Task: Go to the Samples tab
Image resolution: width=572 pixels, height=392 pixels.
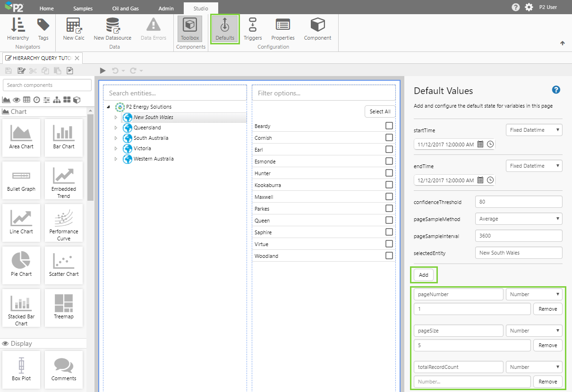Action: click(83, 9)
